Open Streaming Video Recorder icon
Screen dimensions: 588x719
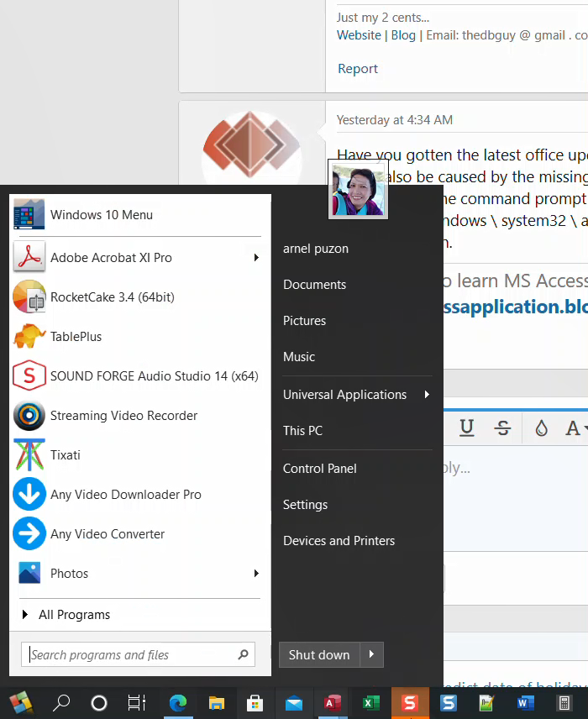pos(29,415)
